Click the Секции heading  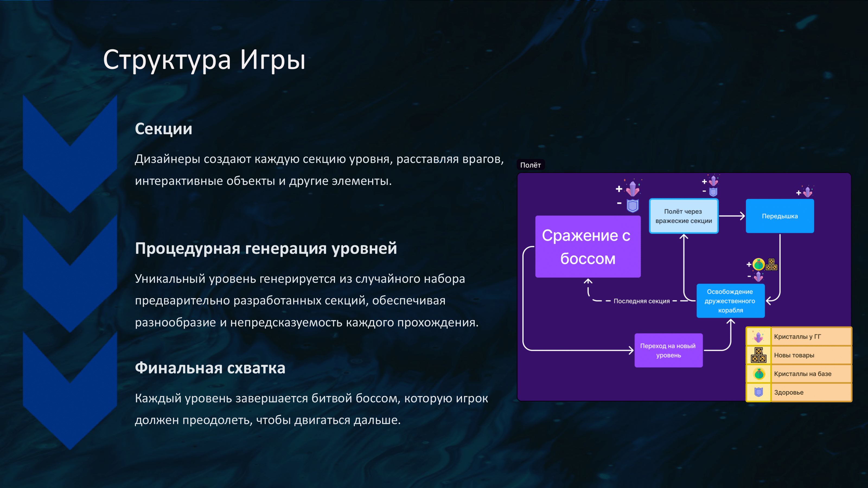pyautogui.click(x=163, y=129)
